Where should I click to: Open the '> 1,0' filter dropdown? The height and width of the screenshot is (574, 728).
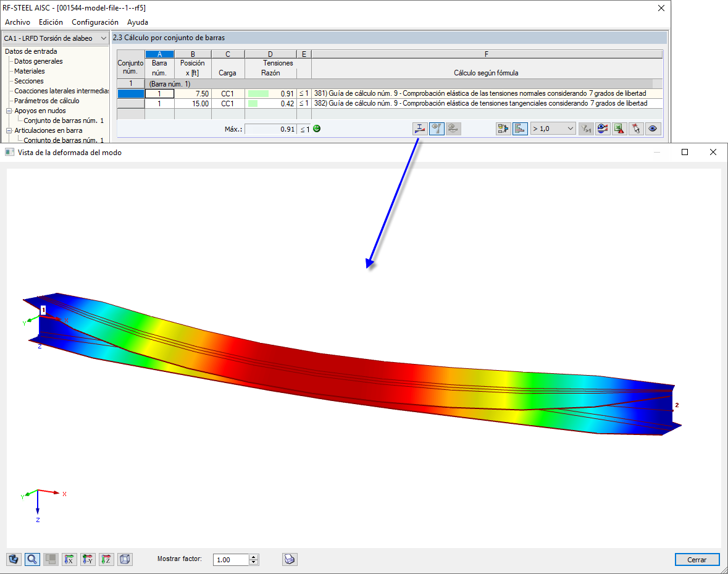coord(553,129)
